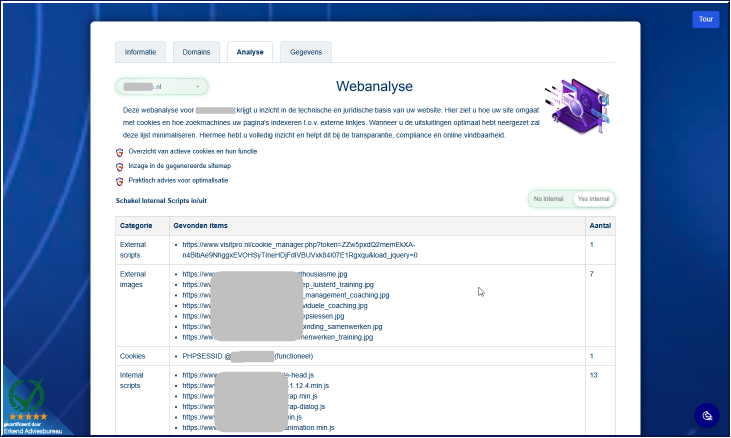Click External images count of 7
The image size is (731, 438).
click(x=592, y=274)
